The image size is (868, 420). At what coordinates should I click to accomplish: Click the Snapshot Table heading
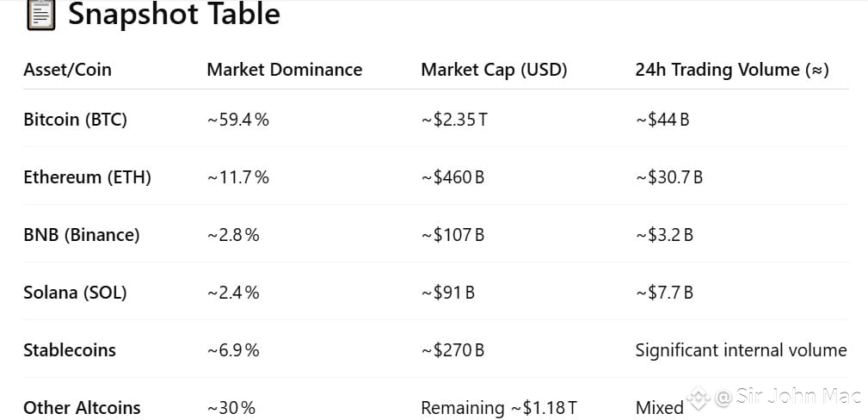pyautogui.click(x=174, y=14)
